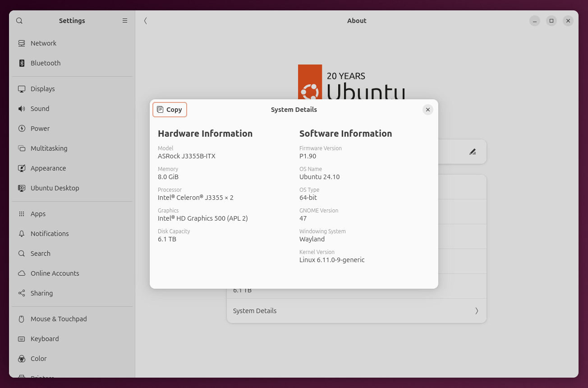Viewport: 588px width, 388px height.
Task: Click the Color icon in sidebar
Action: coord(22,359)
